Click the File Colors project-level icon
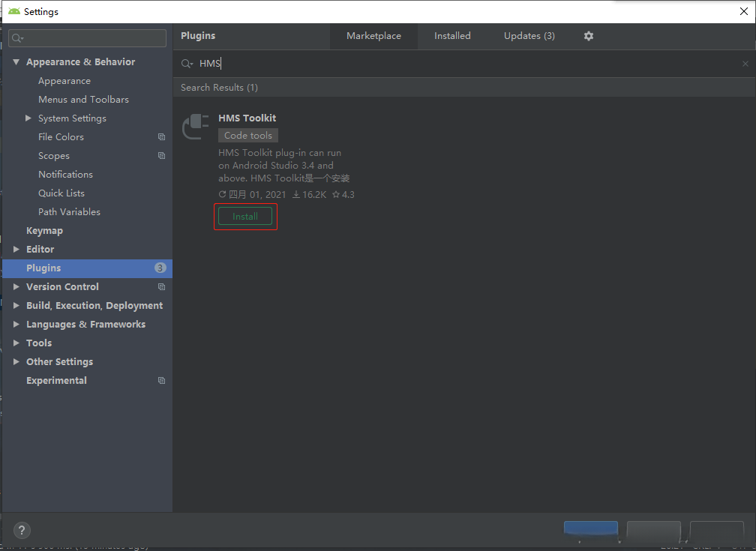756x551 pixels. (161, 137)
